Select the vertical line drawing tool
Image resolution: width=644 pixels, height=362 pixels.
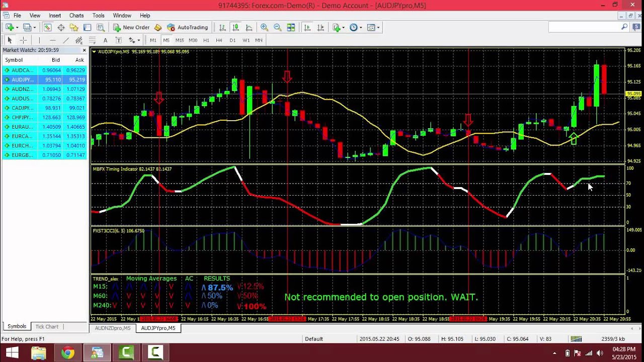39,40
